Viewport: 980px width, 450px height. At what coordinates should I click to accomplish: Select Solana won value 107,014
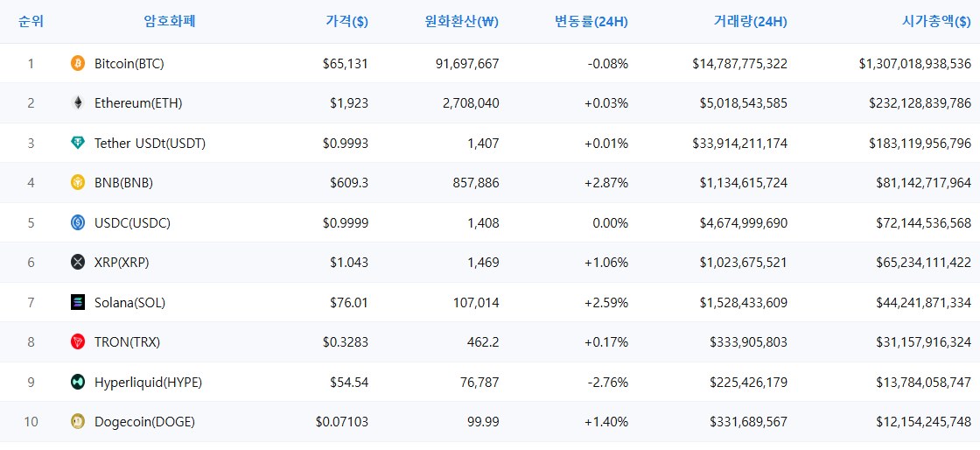[476, 303]
